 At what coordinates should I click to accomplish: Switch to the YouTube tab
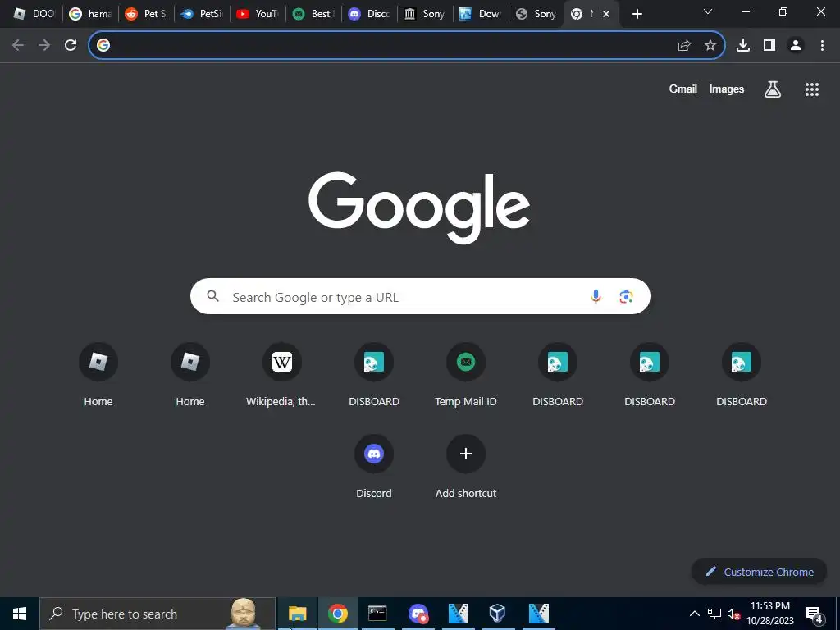257,14
